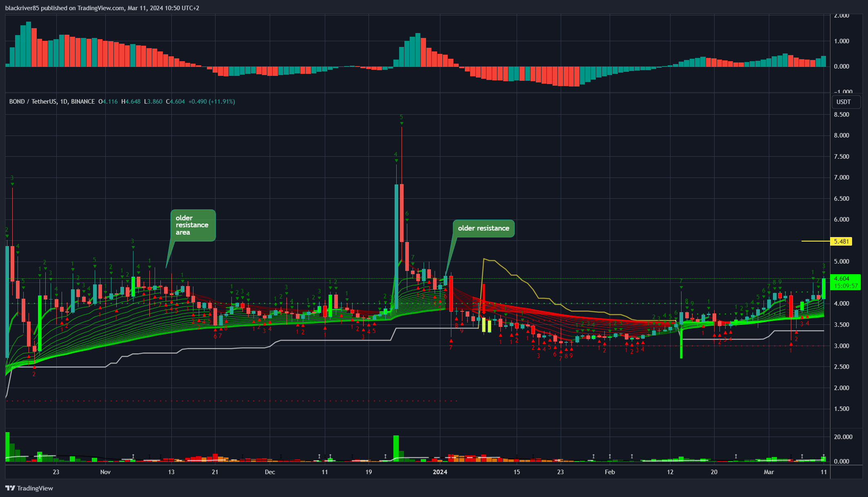The height and width of the screenshot is (497, 868).
Task: Select the 15:09:57 bar countdown timer
Action: click(x=846, y=286)
